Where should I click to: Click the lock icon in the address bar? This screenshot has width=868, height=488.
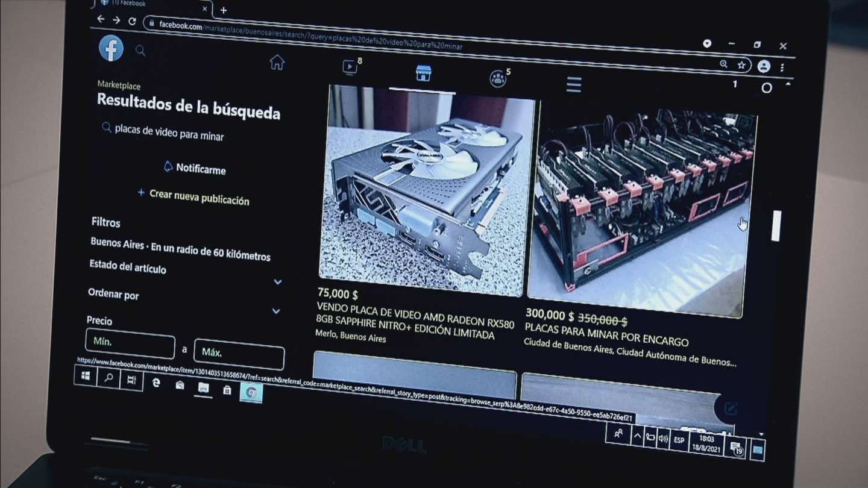click(151, 23)
